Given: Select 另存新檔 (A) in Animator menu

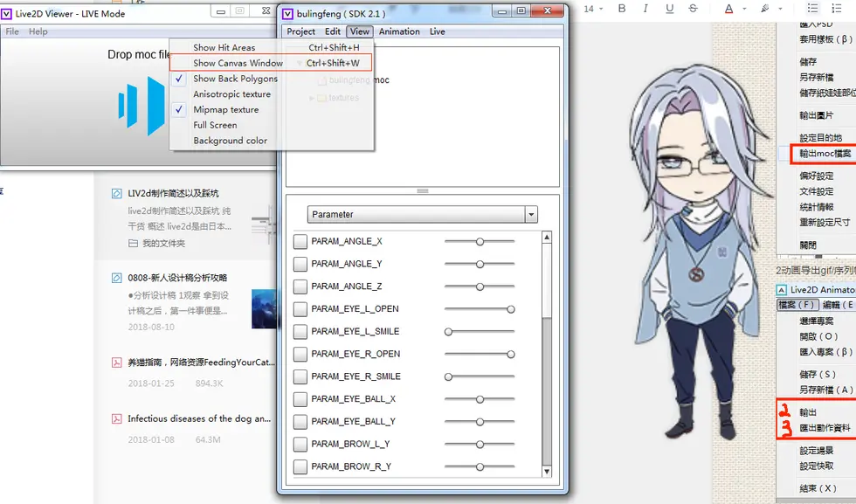Looking at the screenshot, I should pos(826,390).
